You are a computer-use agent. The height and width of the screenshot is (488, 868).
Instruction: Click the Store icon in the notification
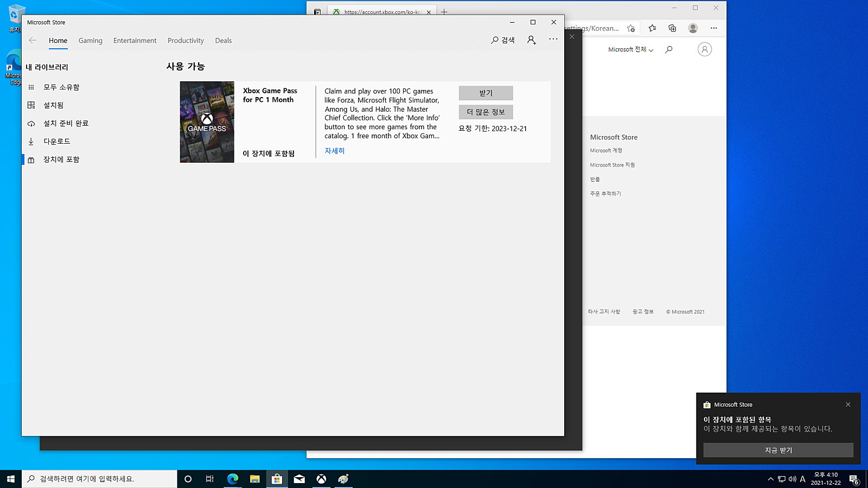coord(707,404)
